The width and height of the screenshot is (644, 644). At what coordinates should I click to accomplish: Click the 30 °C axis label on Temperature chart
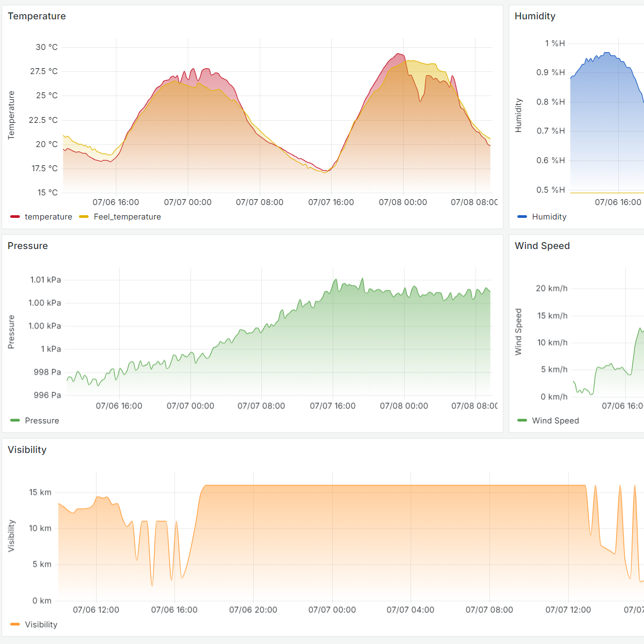pyautogui.click(x=47, y=47)
